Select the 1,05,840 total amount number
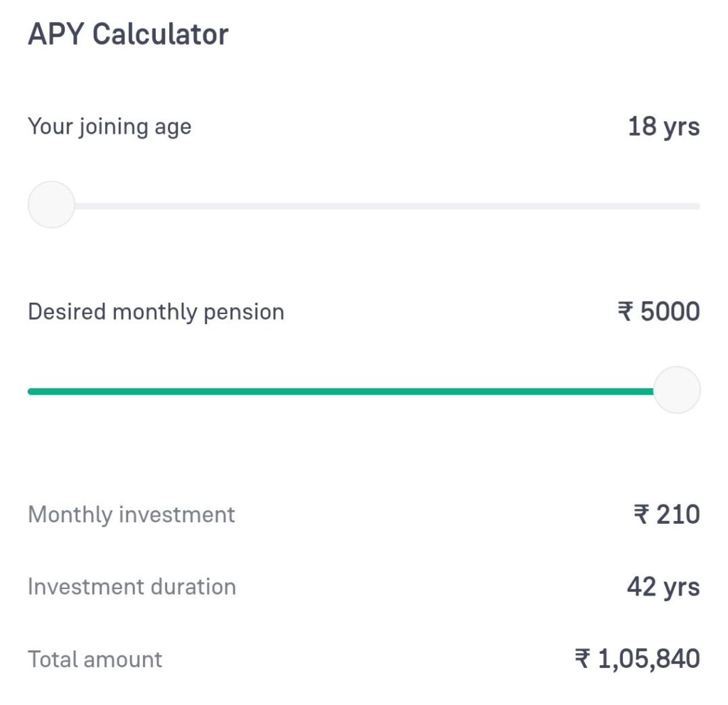Screen dimensions: 728x705 point(648,659)
